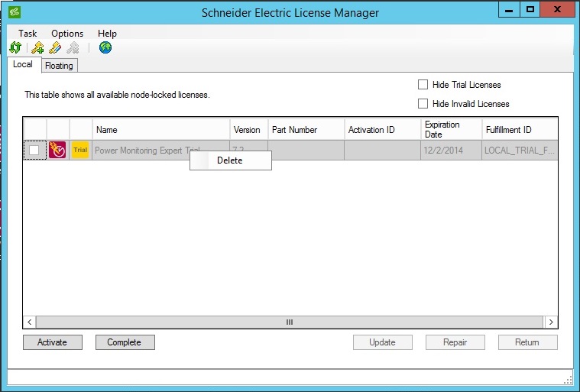Click the Update button
580x392 pixels.
pos(383,342)
